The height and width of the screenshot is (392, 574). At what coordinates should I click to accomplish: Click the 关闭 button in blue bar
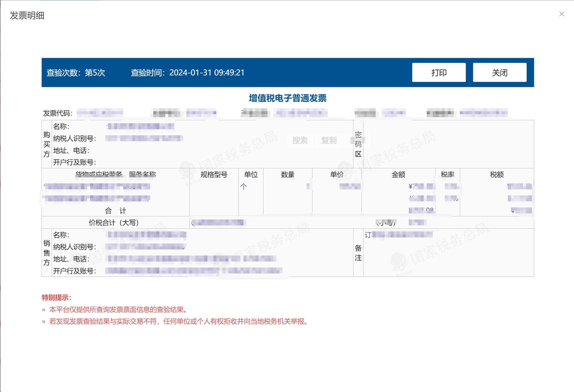pyautogui.click(x=500, y=72)
